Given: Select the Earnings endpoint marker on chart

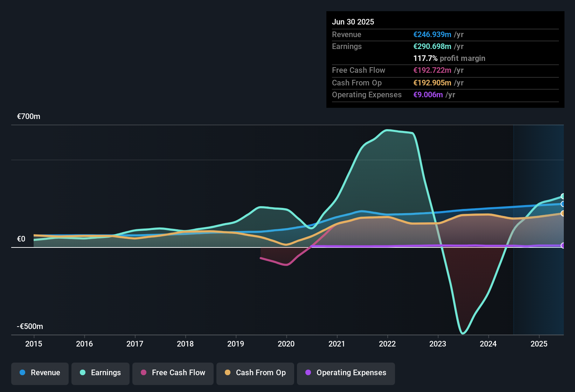Looking at the screenshot, I should [563, 196].
